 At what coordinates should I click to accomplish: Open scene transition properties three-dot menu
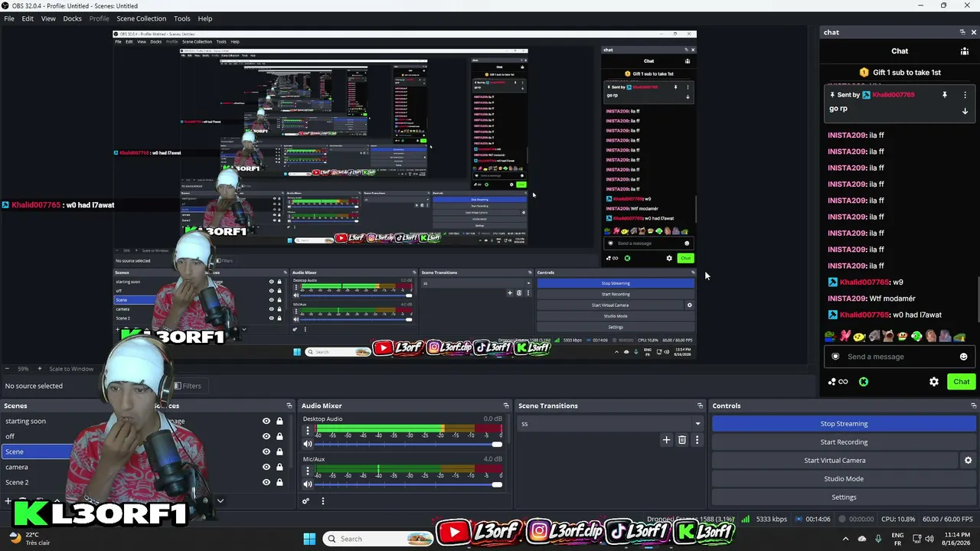tap(697, 440)
